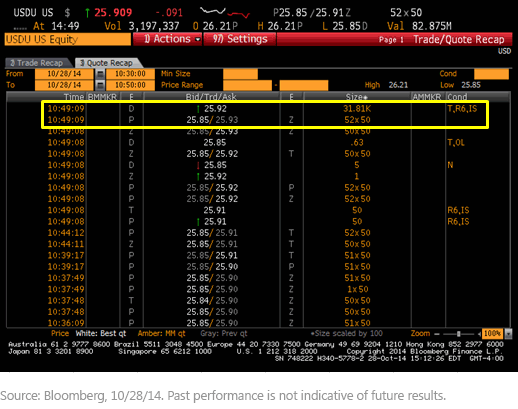Click the Size column sort indicator
The height and width of the screenshot is (409, 518).
click(366, 97)
